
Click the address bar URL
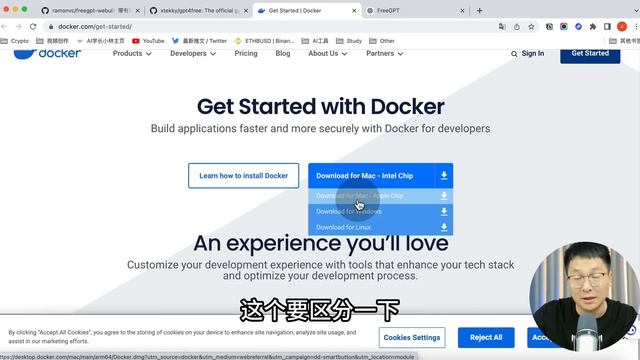click(x=95, y=27)
